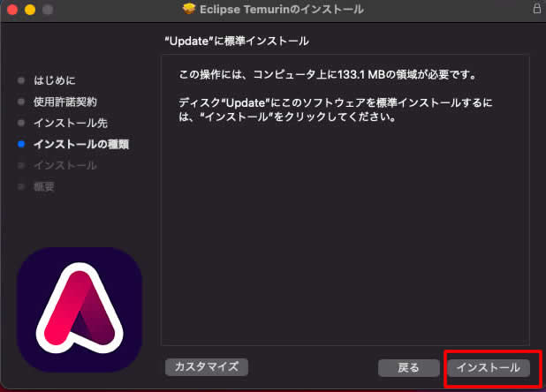Select the dimmed インストール step in sidebar

click(x=65, y=166)
